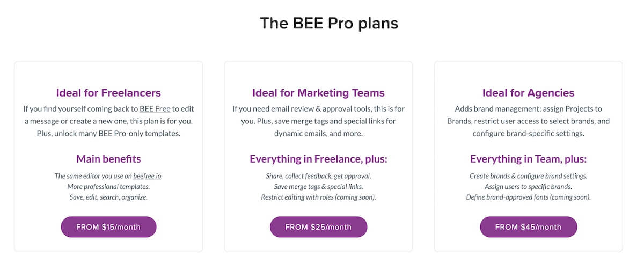
Task: Click Share, collect feedback, get approval text
Action: point(318,176)
